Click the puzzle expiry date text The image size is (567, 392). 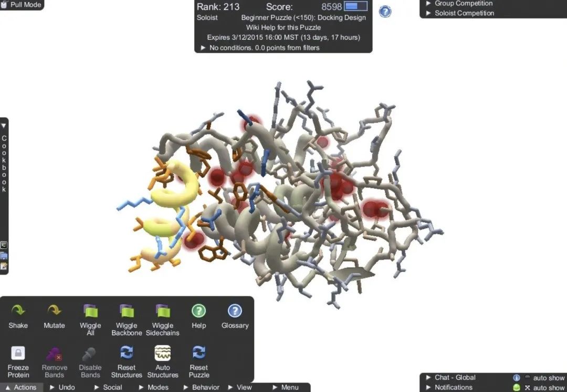pos(283,38)
